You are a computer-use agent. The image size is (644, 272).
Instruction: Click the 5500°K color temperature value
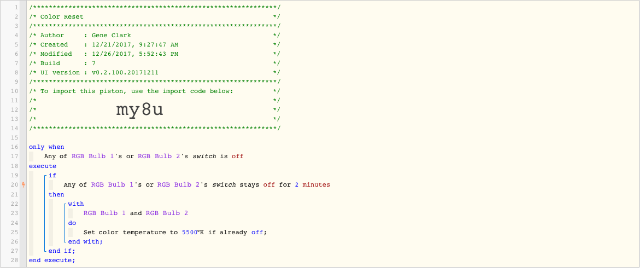[x=193, y=232]
